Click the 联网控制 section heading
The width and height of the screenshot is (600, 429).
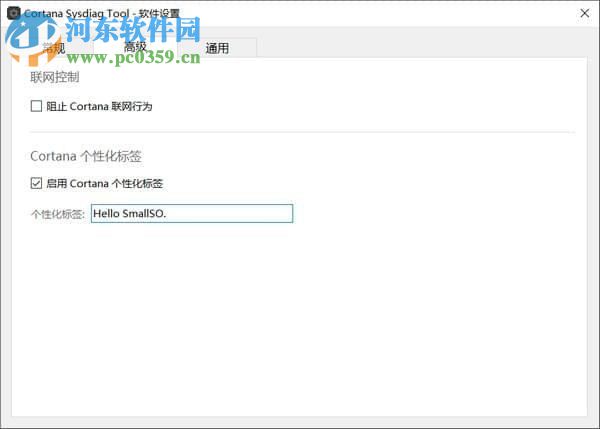tap(55, 77)
